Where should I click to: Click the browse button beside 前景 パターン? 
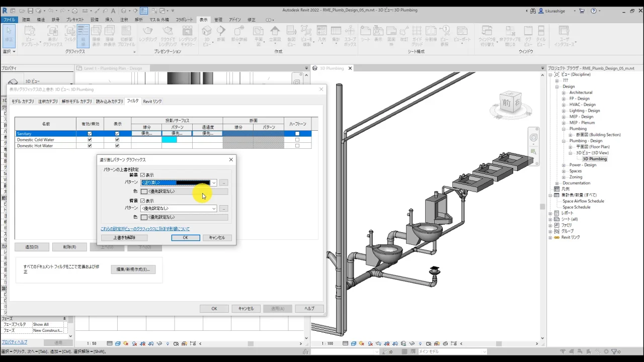[224, 183]
